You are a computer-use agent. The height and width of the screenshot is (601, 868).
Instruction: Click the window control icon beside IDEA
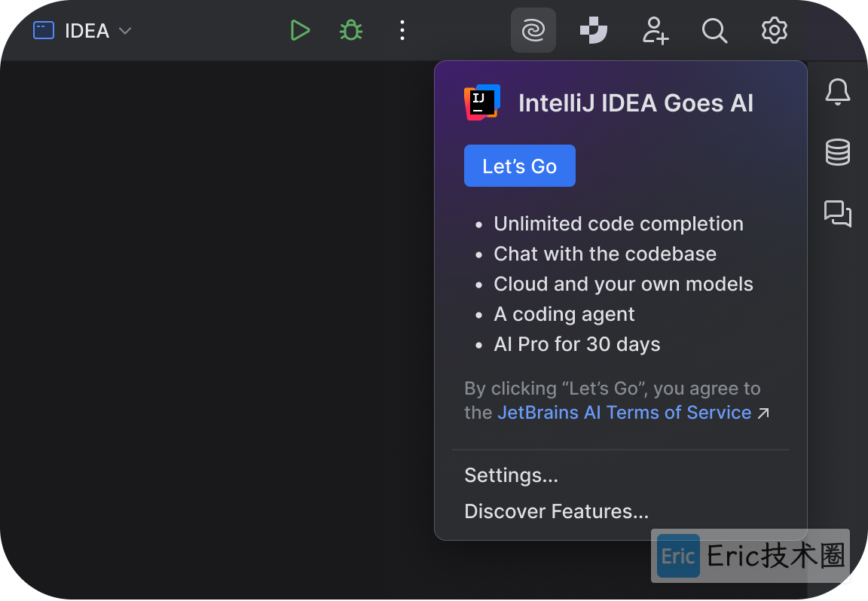coord(43,30)
